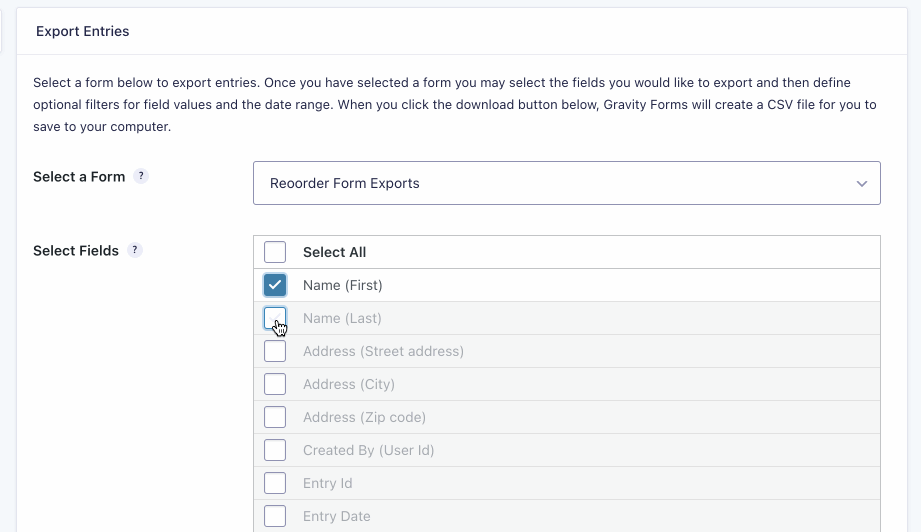Screen dimensions: 921x532
Task: Click the Select All label text
Action: click(x=334, y=253)
